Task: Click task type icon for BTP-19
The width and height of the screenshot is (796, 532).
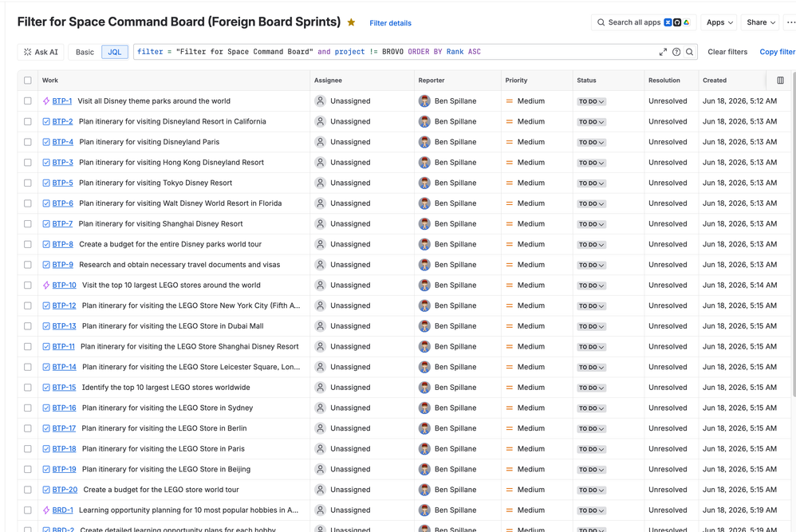Action: [x=46, y=469]
